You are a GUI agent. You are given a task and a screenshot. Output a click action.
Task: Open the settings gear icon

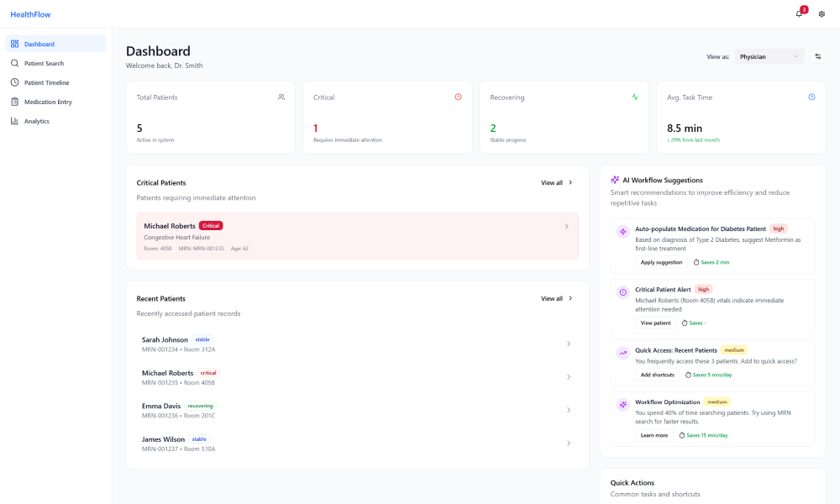(822, 14)
